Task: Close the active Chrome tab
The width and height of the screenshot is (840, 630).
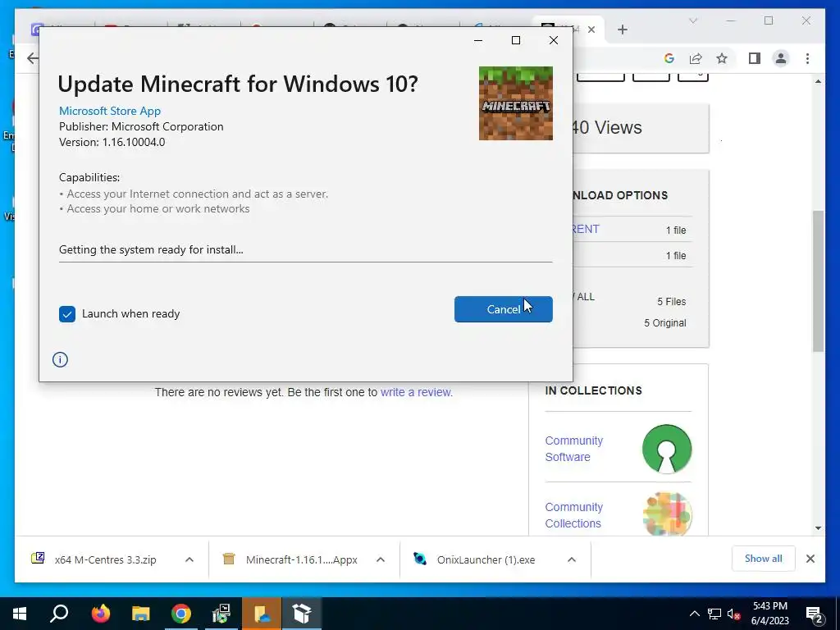Action: [591, 30]
